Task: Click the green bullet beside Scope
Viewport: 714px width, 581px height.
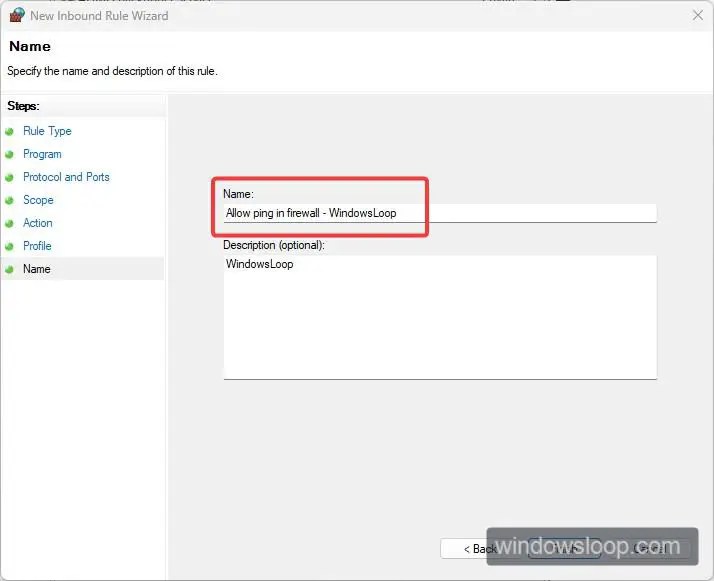Action: pos(10,200)
